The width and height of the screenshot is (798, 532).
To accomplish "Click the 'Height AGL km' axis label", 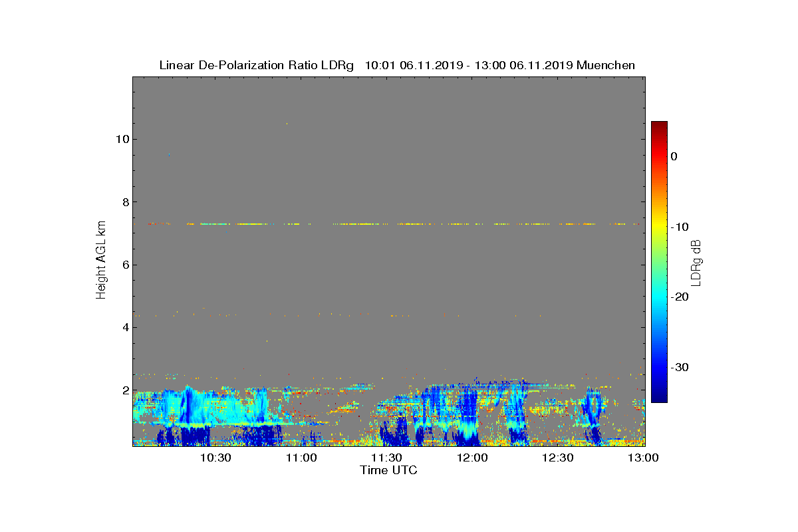I will 101,261.
